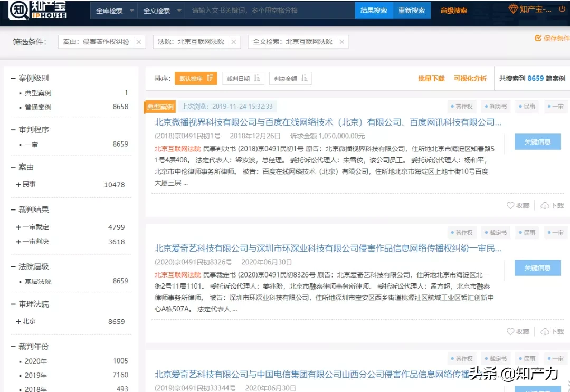Sort by 判决金额

[290, 79]
